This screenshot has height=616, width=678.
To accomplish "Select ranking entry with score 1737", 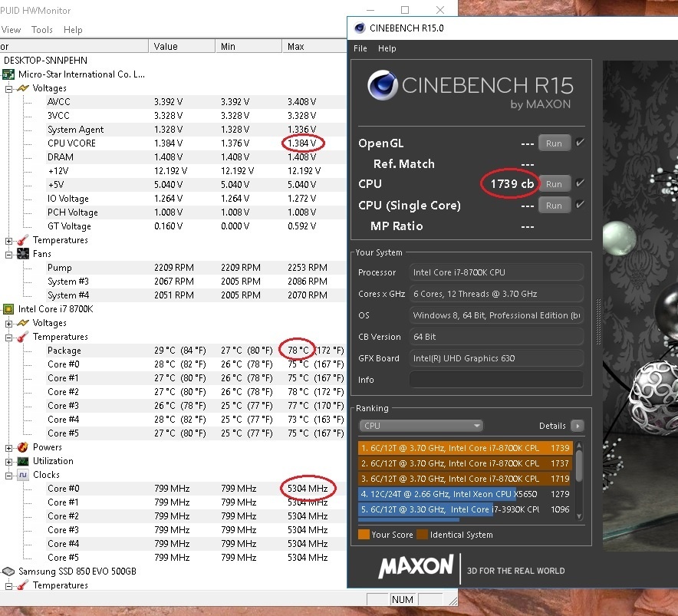I will [x=466, y=463].
